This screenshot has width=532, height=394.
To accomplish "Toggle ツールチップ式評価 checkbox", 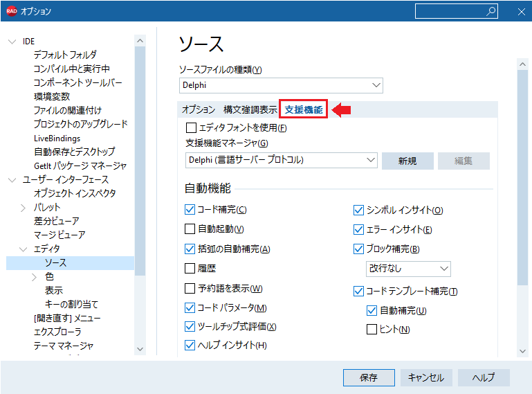I will 190,326.
